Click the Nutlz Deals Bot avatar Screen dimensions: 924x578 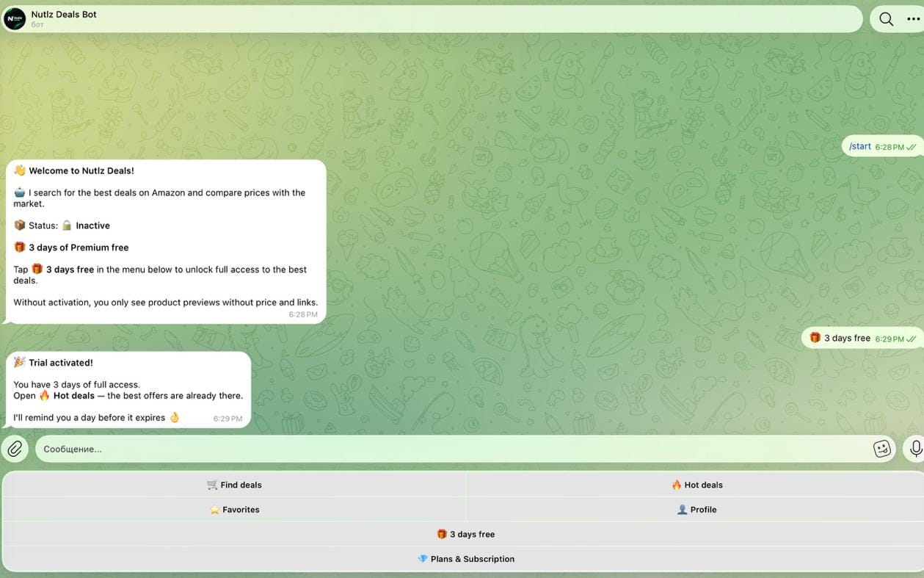[15, 18]
